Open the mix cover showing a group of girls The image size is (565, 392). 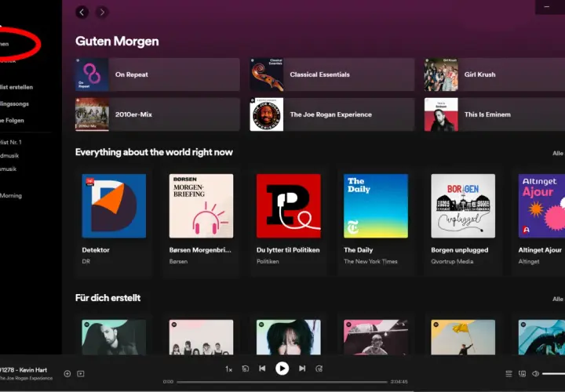201,337
